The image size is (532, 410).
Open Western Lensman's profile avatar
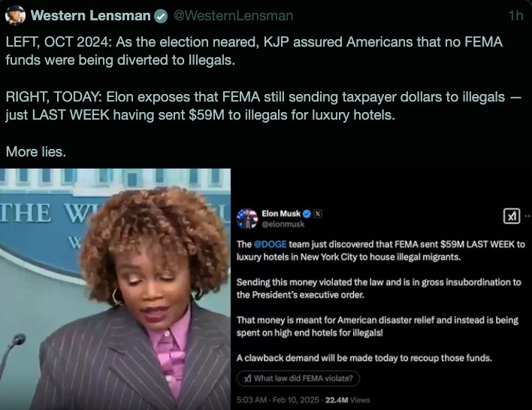click(15, 15)
